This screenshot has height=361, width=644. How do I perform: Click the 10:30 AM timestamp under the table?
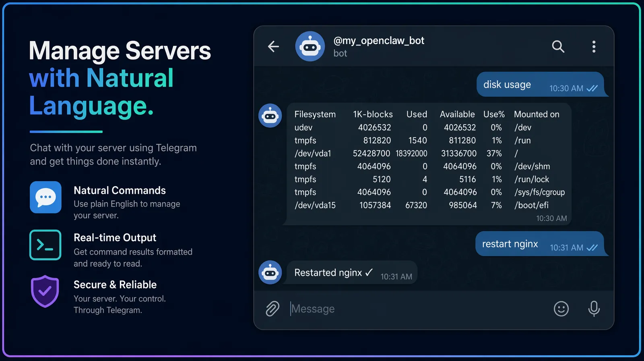point(551,218)
